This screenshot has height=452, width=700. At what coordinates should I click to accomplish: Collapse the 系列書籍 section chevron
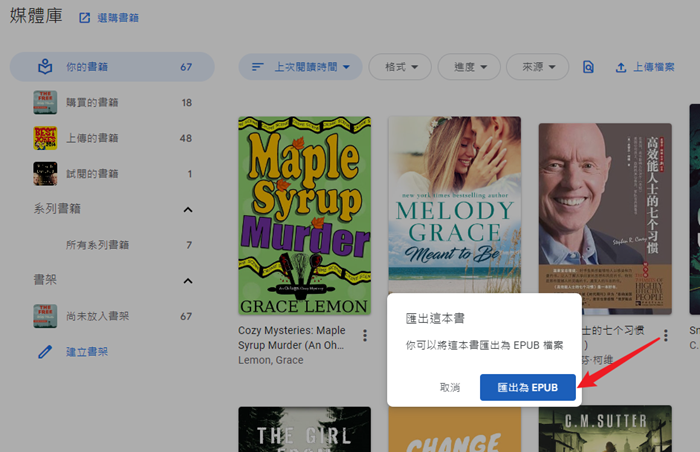tap(188, 209)
